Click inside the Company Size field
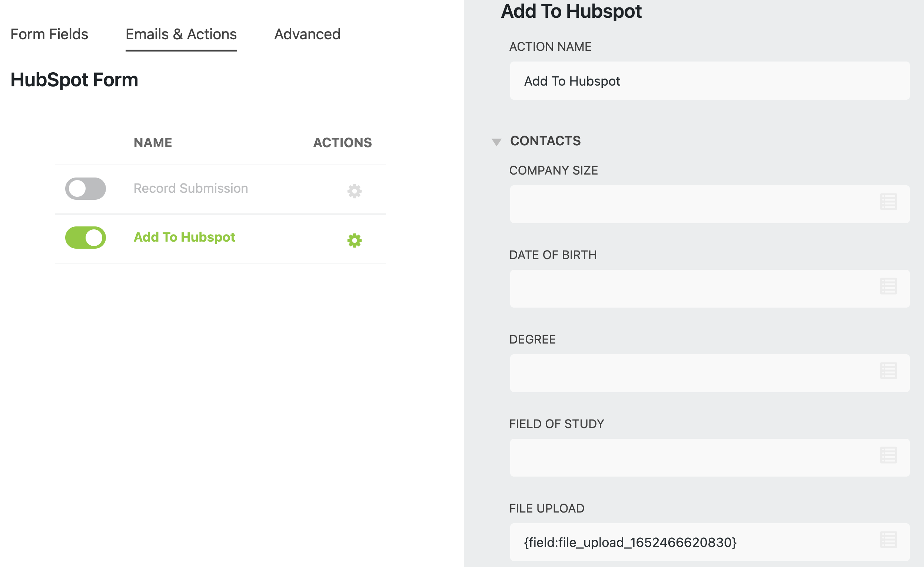The image size is (924, 567). point(694,203)
